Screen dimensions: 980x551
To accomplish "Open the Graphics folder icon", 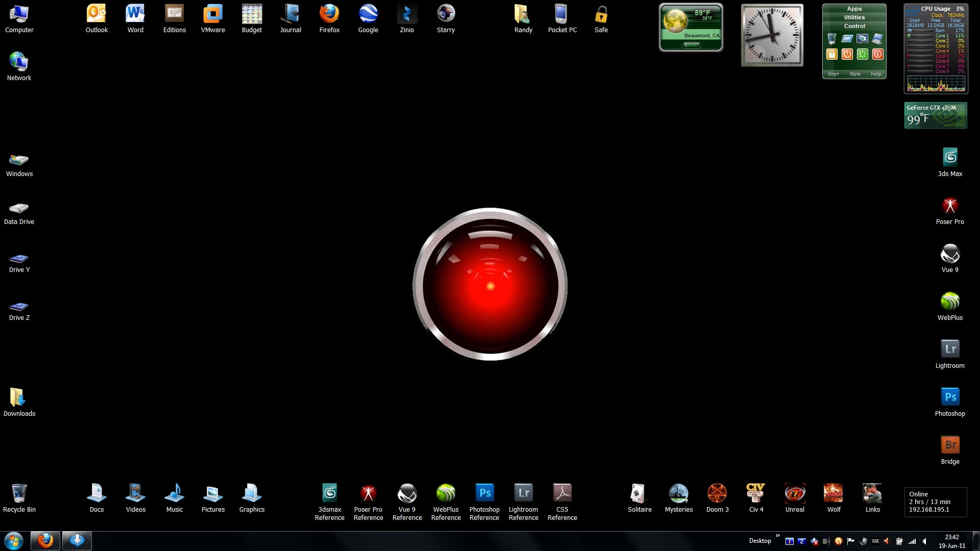I will click(252, 498).
